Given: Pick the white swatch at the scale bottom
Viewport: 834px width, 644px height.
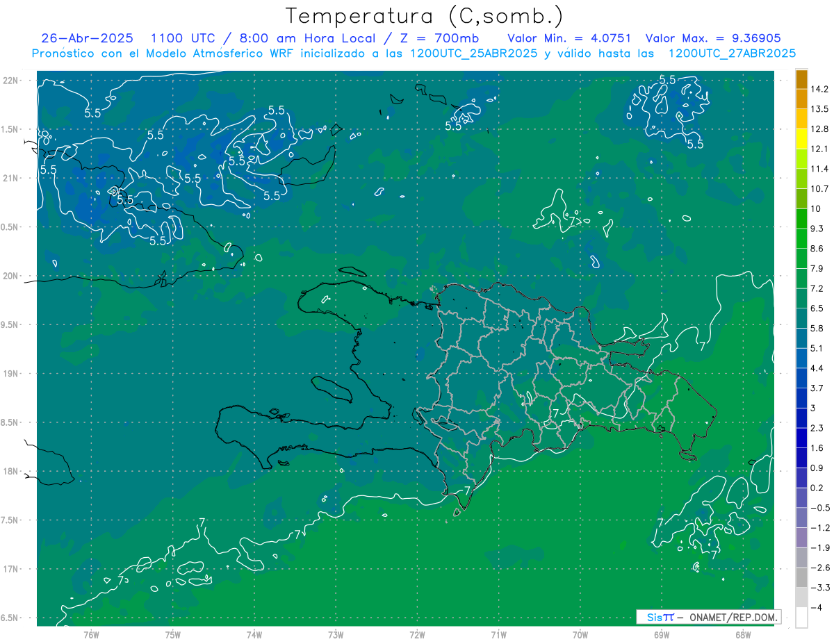Looking at the screenshot, I should tap(801, 617).
